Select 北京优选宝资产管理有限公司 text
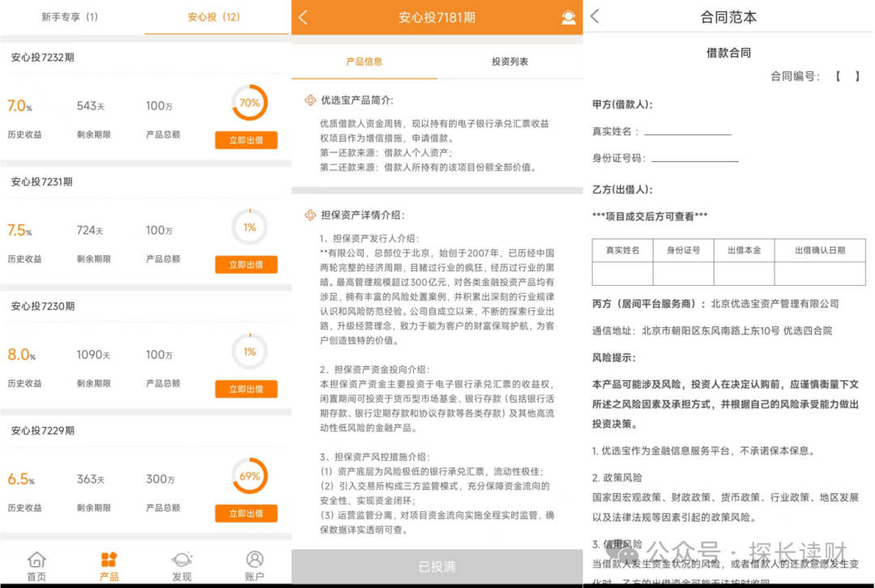875x588 pixels. [x=775, y=304]
